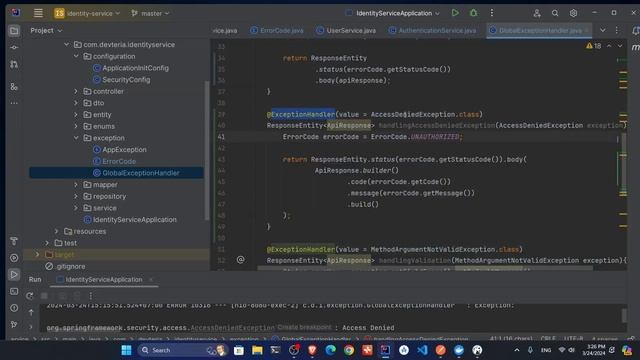
Task: Open the Pull Requests tool window icon
Action: click(14, 64)
